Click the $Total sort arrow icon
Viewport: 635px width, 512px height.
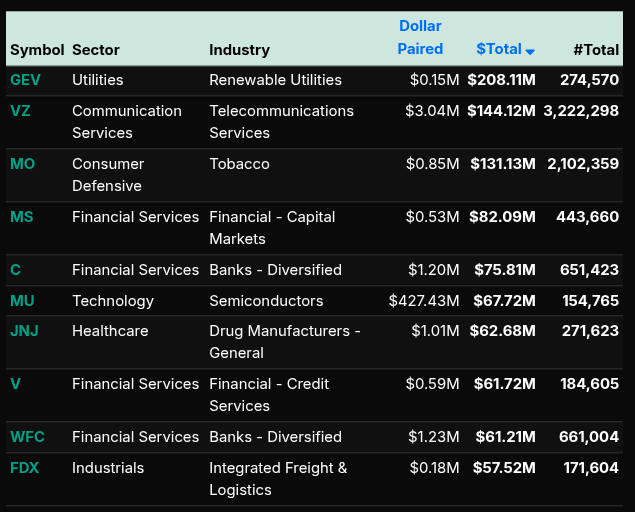pos(531,51)
